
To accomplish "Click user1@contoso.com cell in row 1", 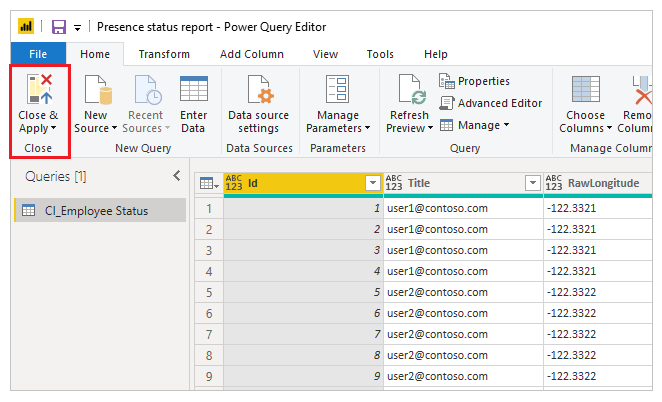I will (463, 209).
